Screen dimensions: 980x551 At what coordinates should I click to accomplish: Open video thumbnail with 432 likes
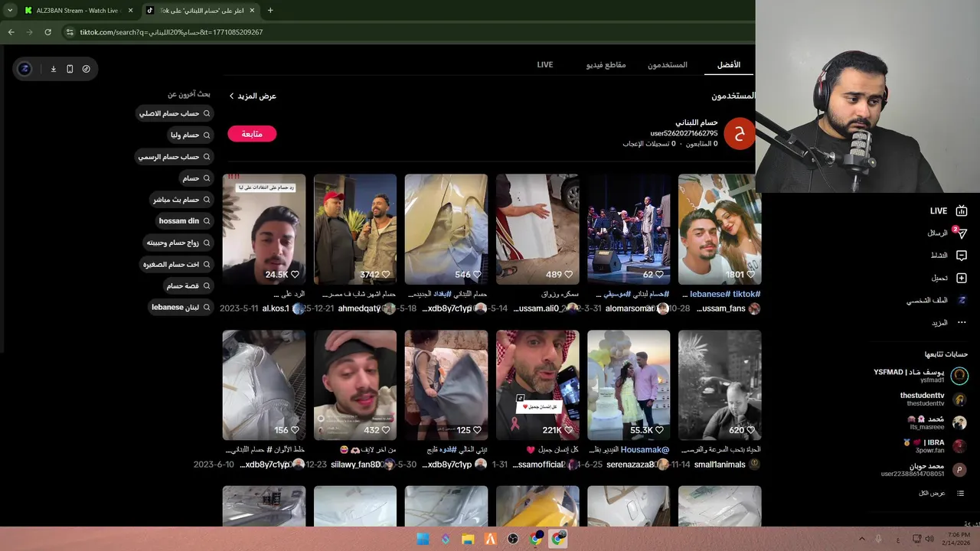pos(355,385)
